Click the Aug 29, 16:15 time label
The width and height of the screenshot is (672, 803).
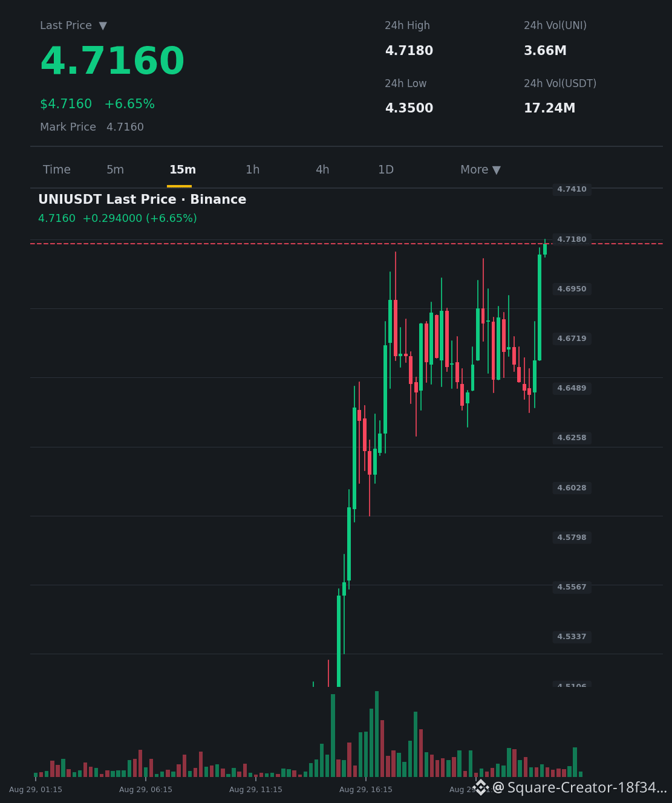point(366,790)
